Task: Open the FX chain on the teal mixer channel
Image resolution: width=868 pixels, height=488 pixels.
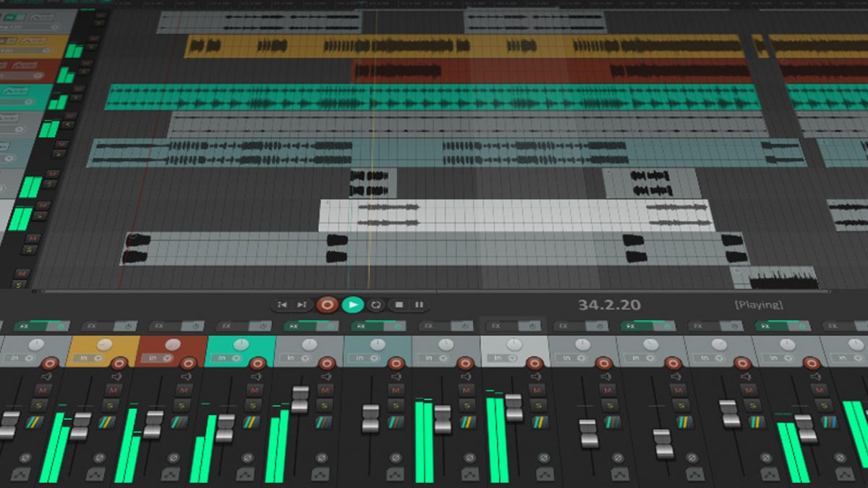Action: [226, 326]
